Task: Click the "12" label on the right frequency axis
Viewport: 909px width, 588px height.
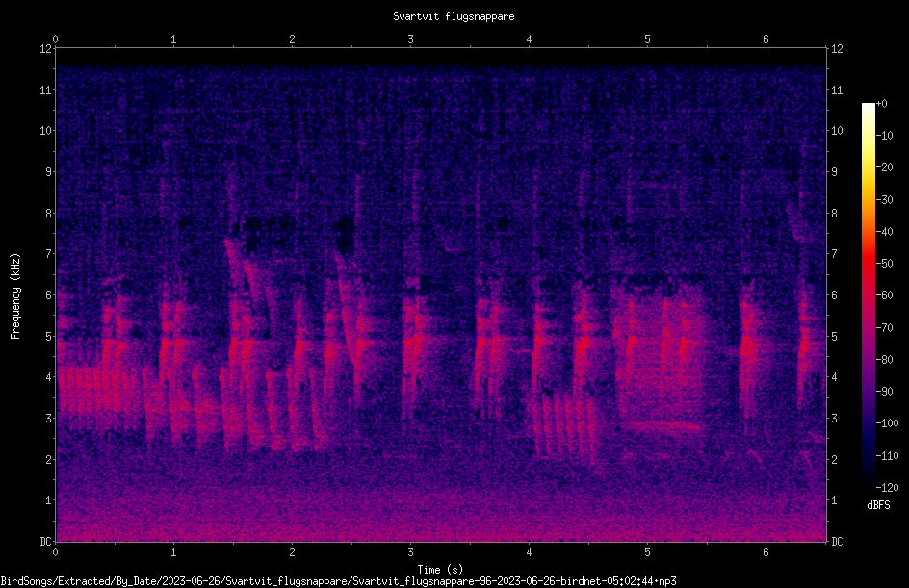Action: pos(837,49)
